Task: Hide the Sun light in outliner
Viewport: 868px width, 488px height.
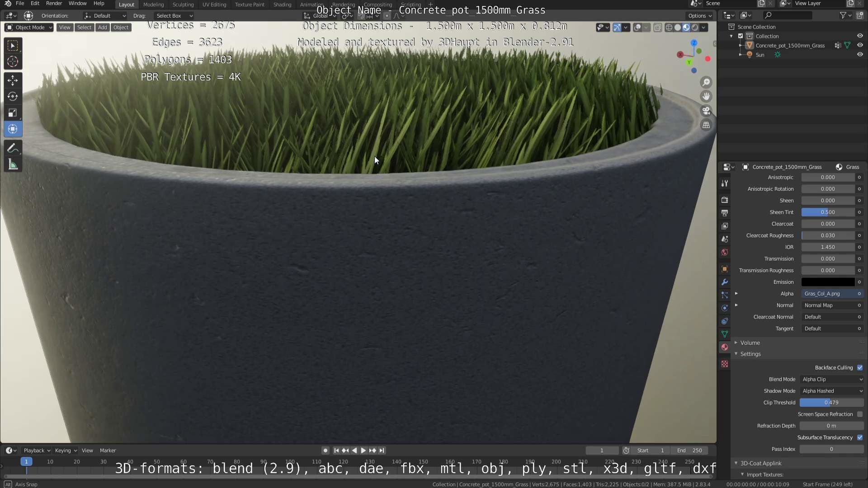Action: [860, 55]
